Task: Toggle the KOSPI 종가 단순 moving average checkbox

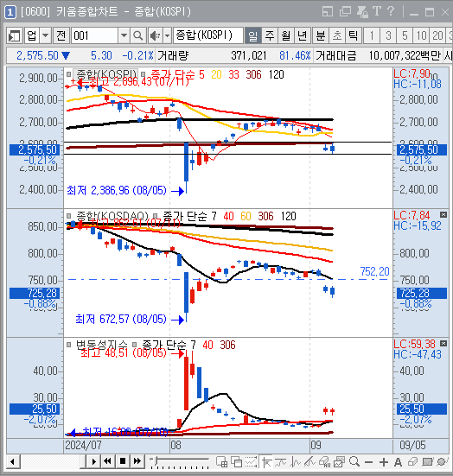Action: 144,74
